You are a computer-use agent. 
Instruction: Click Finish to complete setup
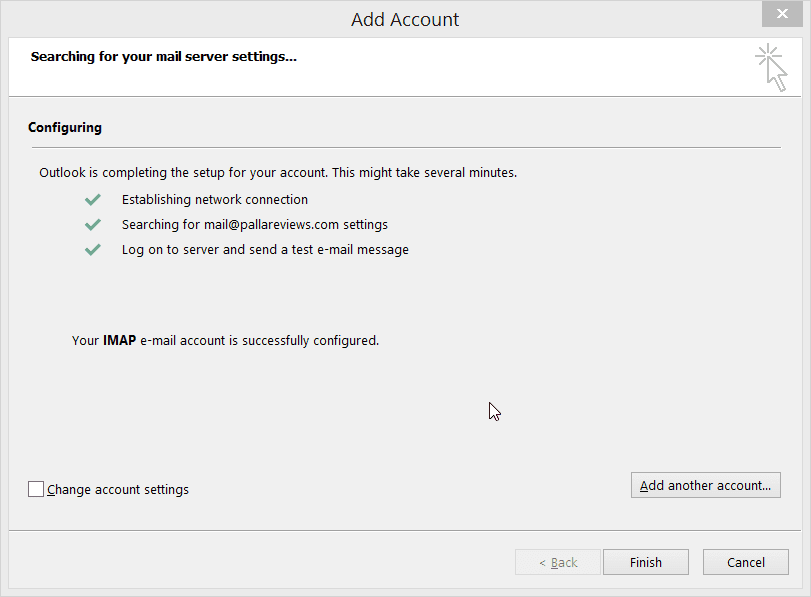coord(645,562)
